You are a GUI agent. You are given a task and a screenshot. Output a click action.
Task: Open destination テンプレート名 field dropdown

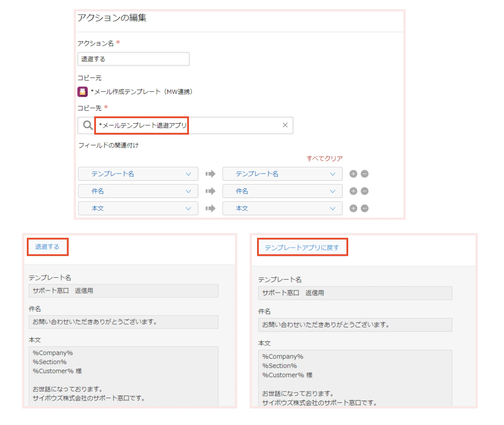click(282, 174)
